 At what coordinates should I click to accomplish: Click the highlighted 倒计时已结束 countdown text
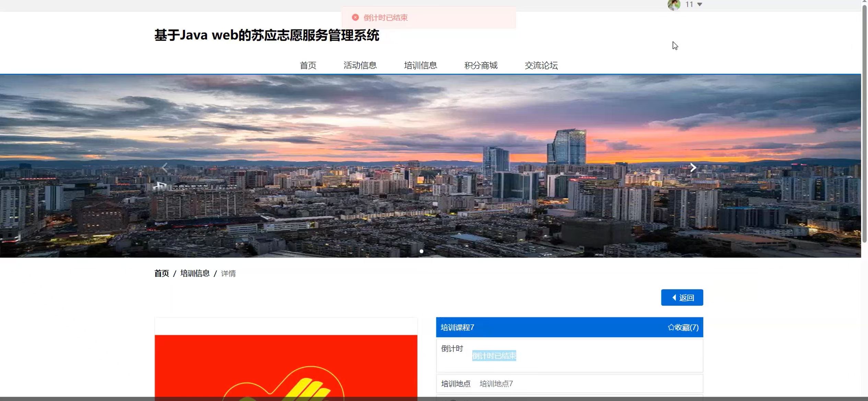coord(494,356)
